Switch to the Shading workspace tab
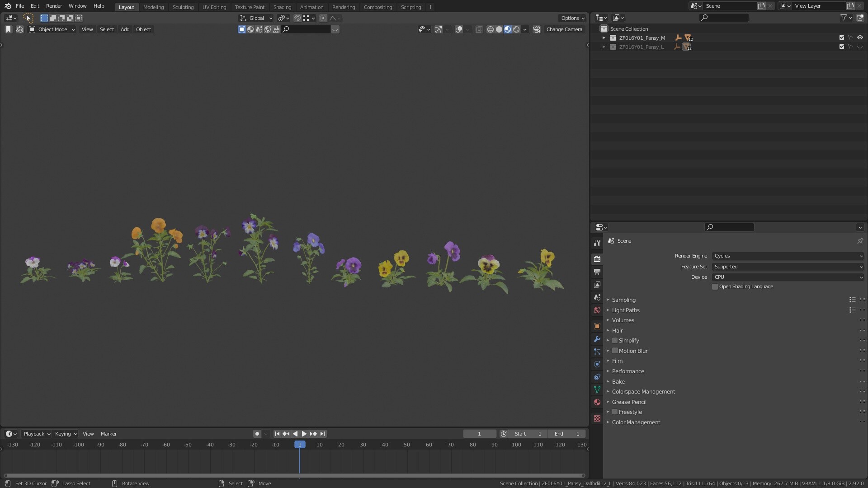Image resolution: width=868 pixels, height=488 pixels. click(282, 7)
